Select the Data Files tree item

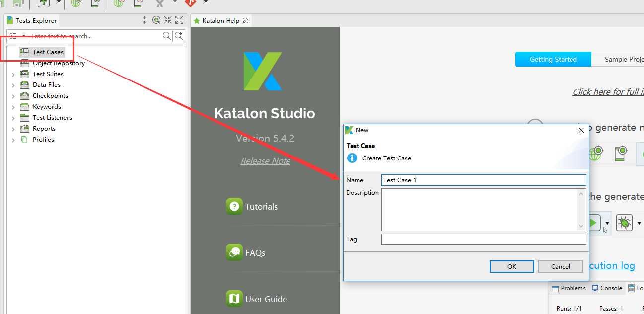pyautogui.click(x=40, y=85)
